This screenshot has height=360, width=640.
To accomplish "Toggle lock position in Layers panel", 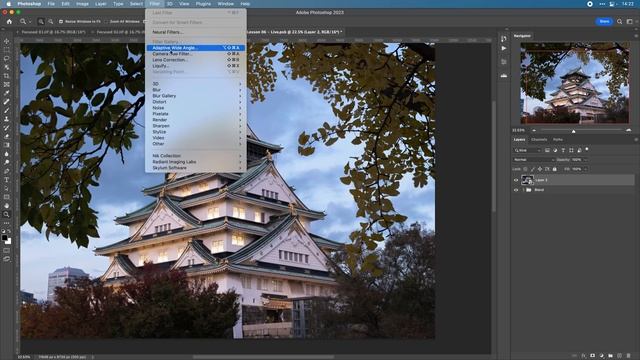I will [540, 169].
